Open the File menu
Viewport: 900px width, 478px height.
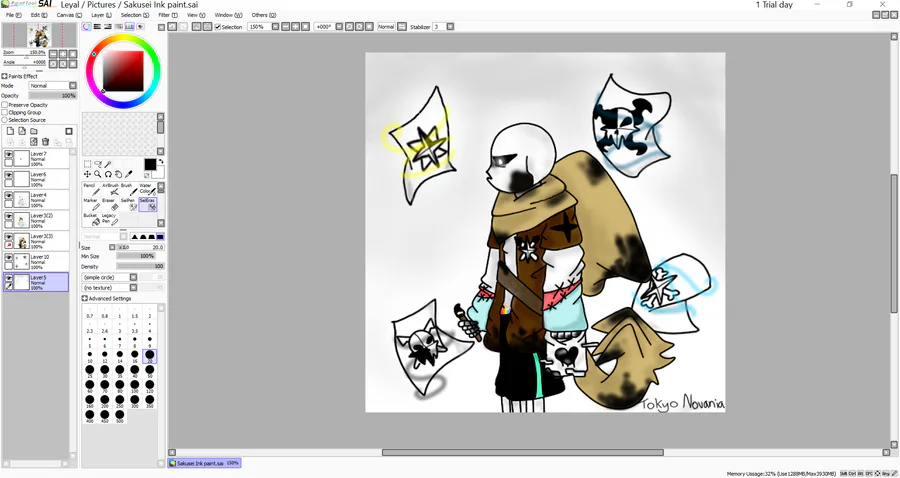[13, 15]
